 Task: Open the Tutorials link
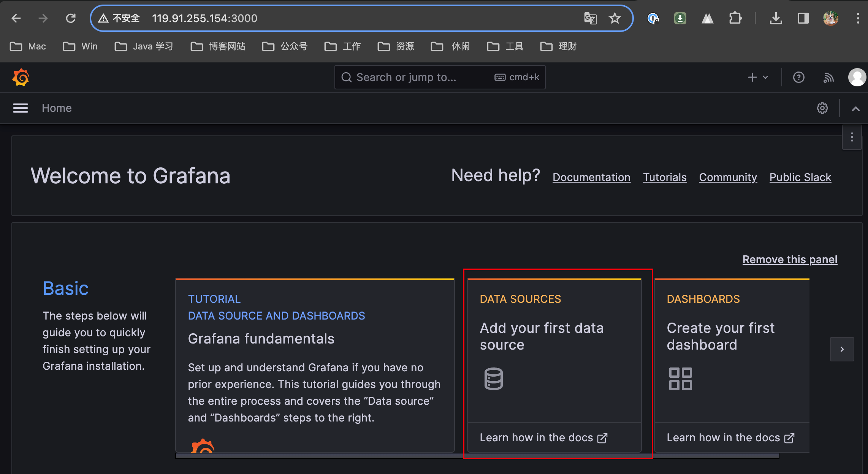pos(665,177)
